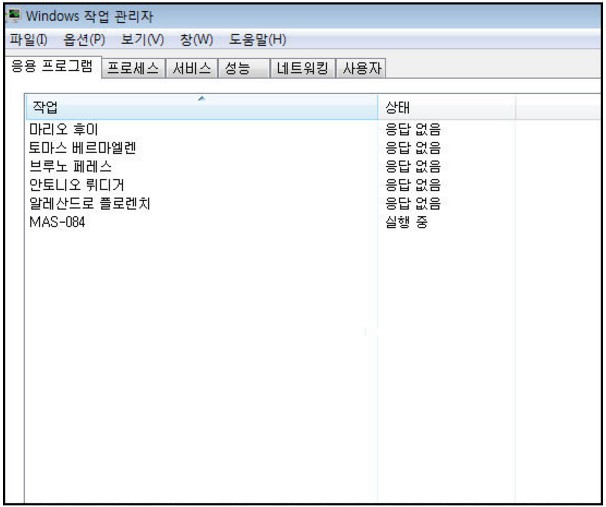Switch to the 응용 프로그램 tab

click(52, 66)
